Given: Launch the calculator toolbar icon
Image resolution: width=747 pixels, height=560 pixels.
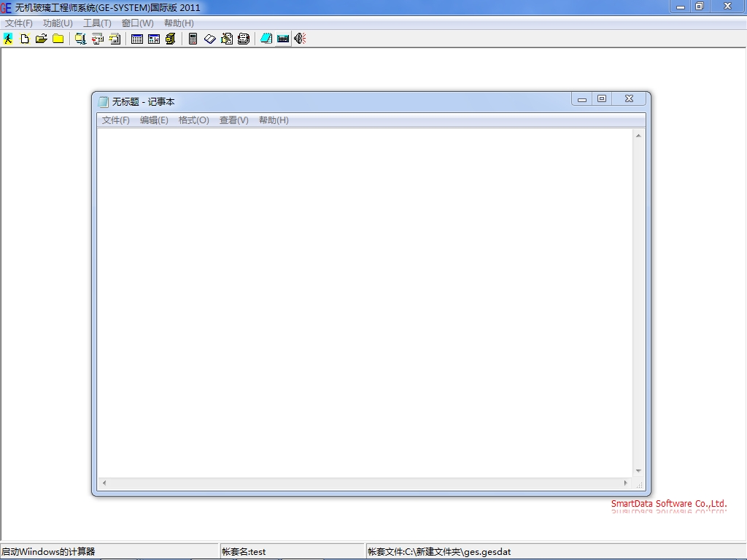Looking at the screenshot, I should coord(193,39).
